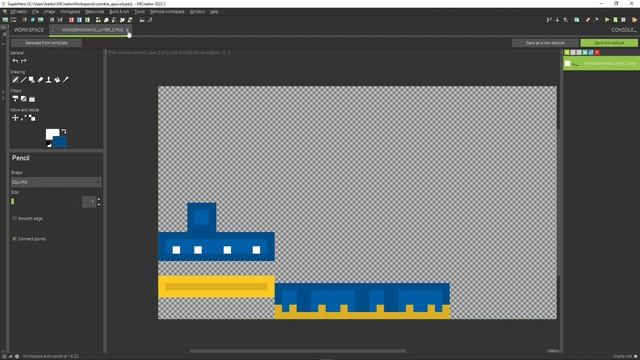
Task: Select the Line drawing tool
Action: tap(23, 80)
